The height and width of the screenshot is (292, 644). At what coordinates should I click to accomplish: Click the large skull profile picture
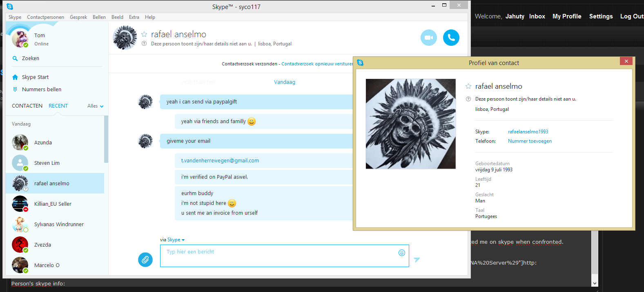pyautogui.click(x=411, y=124)
